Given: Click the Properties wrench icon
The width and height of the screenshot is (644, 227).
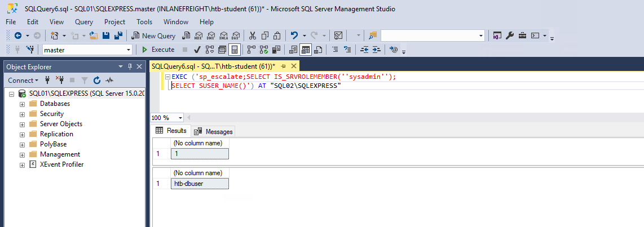Looking at the screenshot, I should click(509, 35).
